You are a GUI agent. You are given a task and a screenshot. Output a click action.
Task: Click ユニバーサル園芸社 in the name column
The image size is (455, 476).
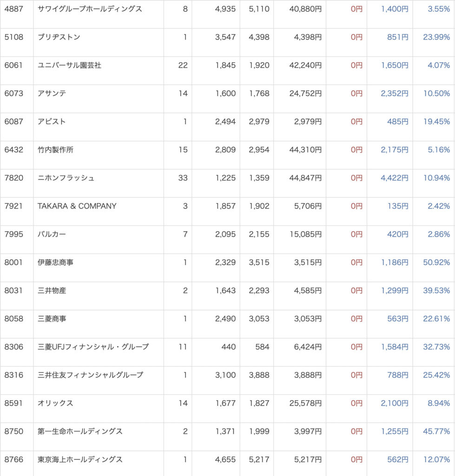pyautogui.click(x=70, y=65)
